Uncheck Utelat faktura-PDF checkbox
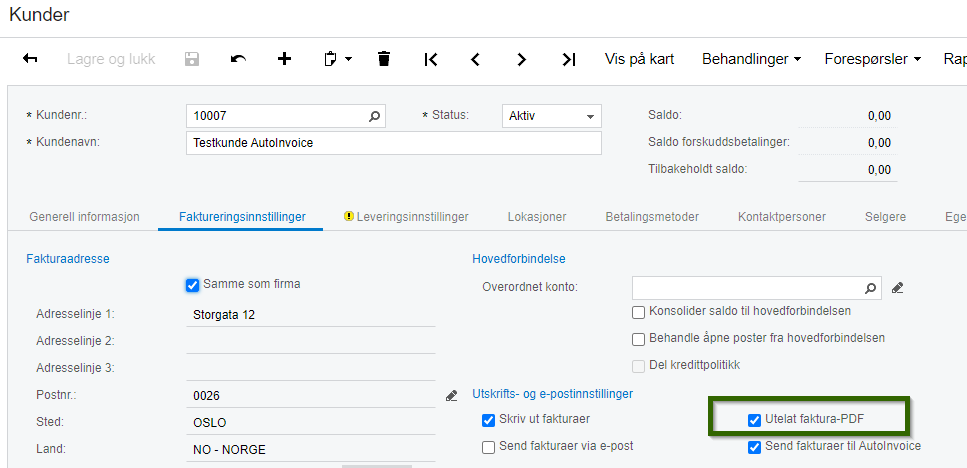Image resolution: width=967 pixels, height=468 pixels. (755, 420)
